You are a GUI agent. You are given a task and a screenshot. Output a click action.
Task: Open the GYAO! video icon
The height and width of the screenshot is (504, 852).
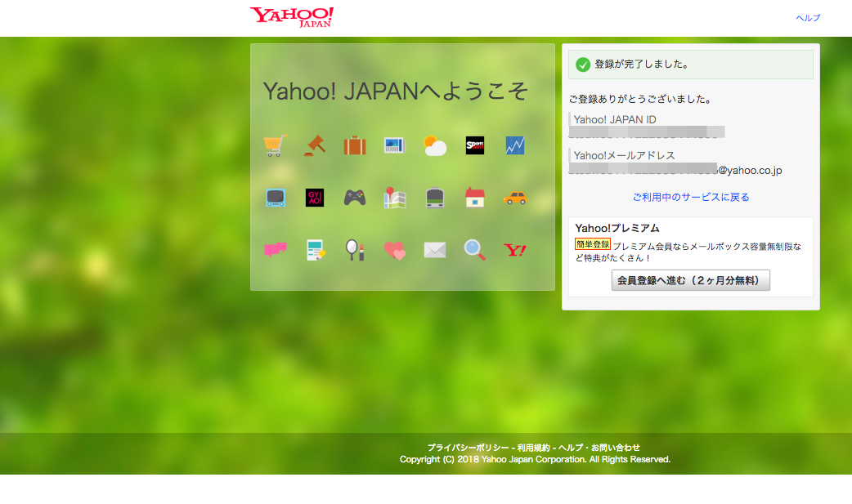tap(315, 198)
